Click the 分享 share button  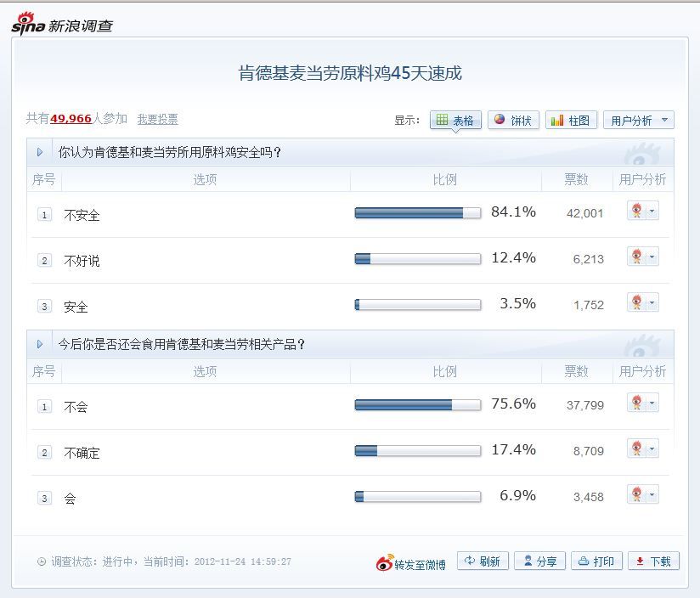point(539,561)
